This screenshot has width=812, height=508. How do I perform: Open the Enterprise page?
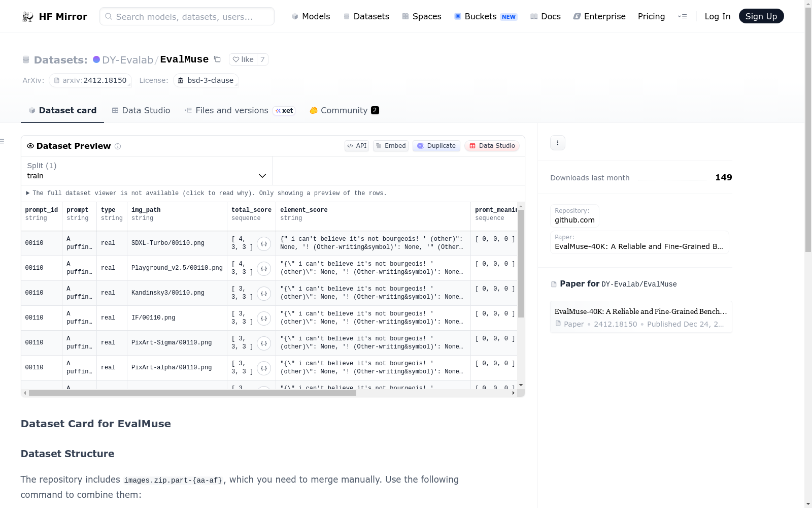pos(599,16)
